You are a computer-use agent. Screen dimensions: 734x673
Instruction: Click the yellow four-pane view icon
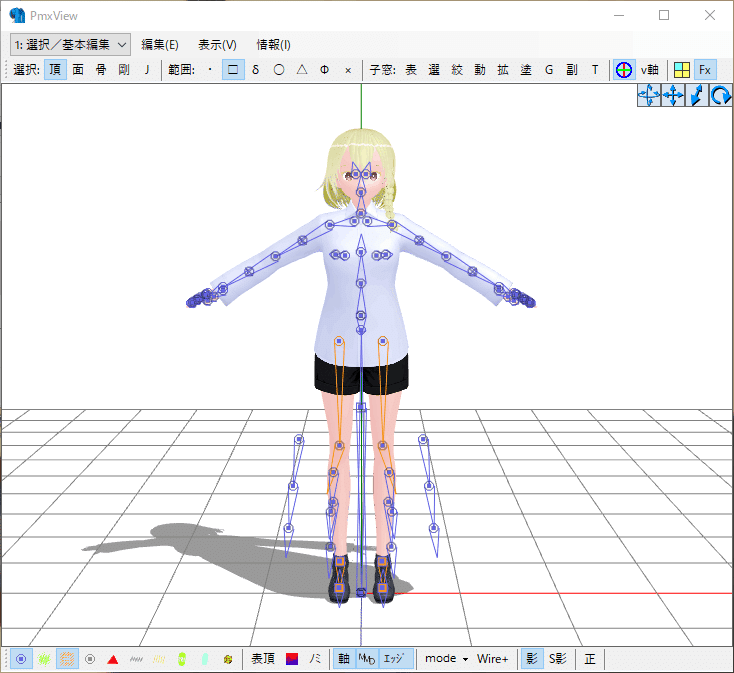(x=682, y=70)
